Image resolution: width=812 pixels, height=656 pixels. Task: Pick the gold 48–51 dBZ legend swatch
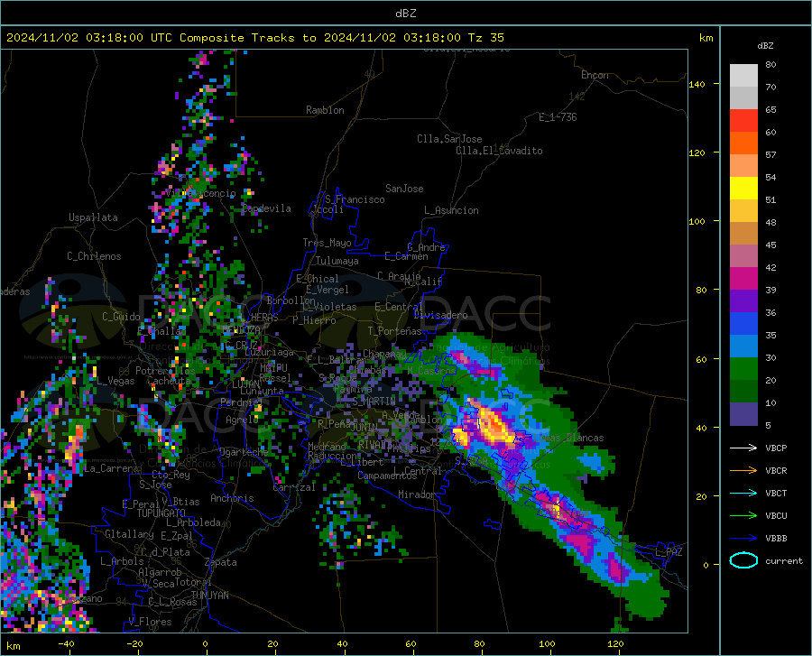tap(743, 211)
